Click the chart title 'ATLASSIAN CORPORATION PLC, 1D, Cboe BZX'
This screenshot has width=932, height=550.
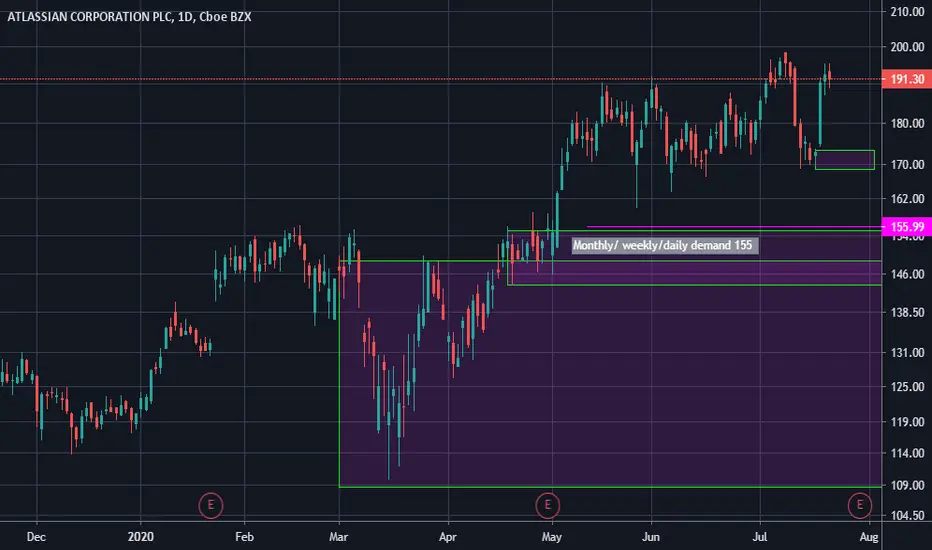pyautogui.click(x=129, y=17)
